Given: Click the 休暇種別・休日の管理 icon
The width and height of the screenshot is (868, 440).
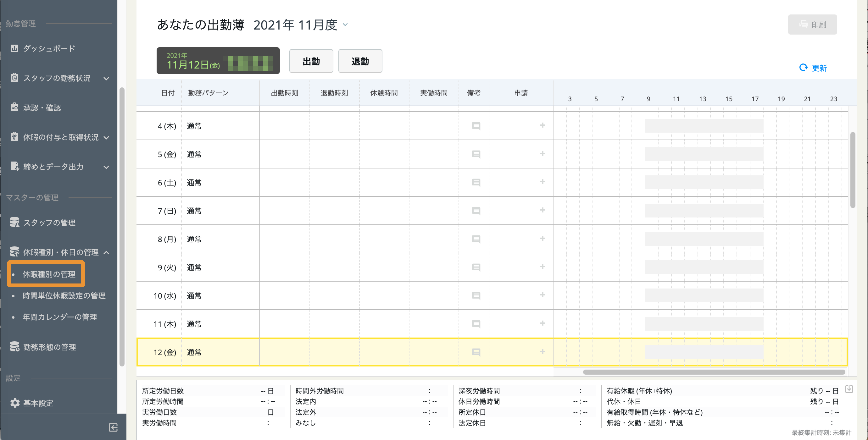Looking at the screenshot, I should [14, 252].
